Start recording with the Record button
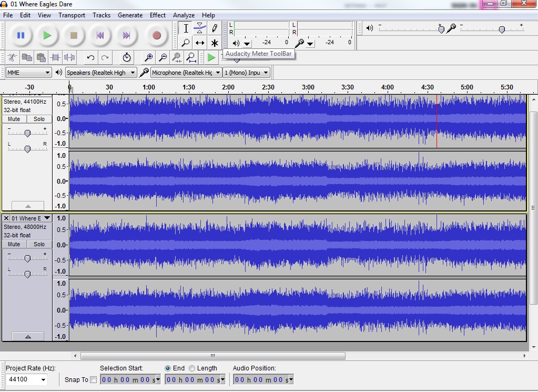 click(x=157, y=35)
